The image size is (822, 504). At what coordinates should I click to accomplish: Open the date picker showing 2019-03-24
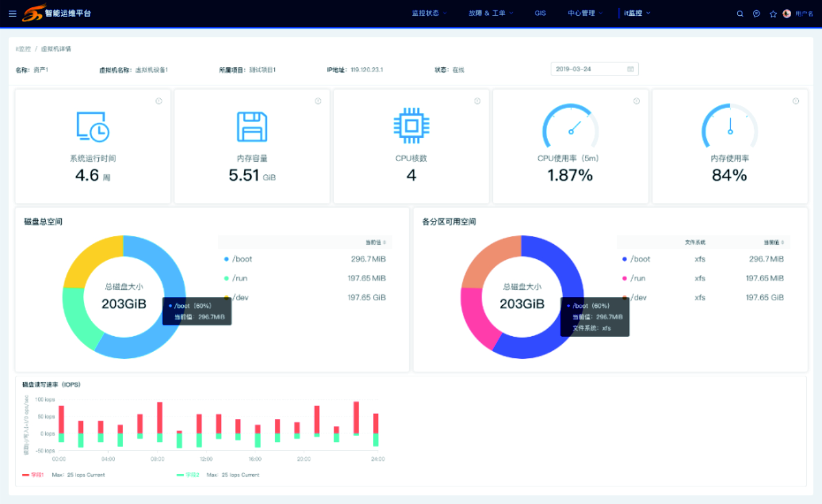594,69
